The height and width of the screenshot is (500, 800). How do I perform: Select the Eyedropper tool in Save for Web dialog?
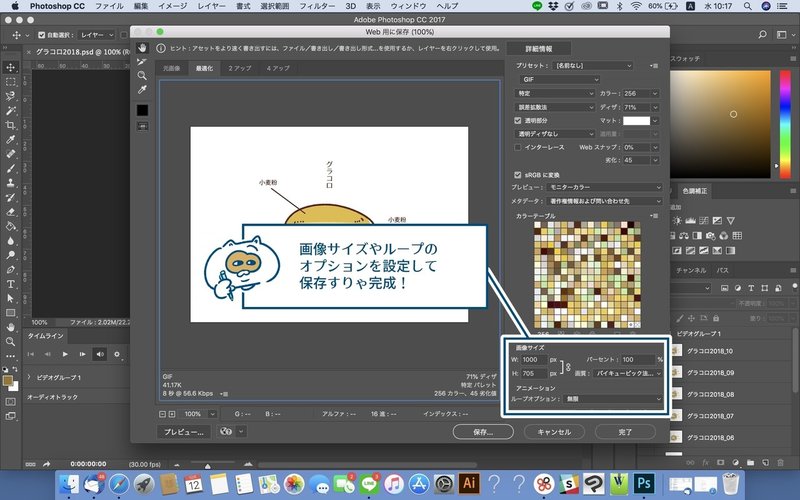[142, 90]
